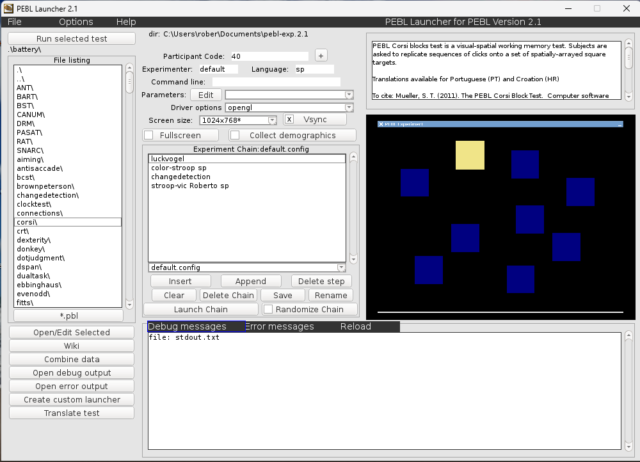
Task: Click the file listing scrollbar down arrow
Action: (129, 304)
